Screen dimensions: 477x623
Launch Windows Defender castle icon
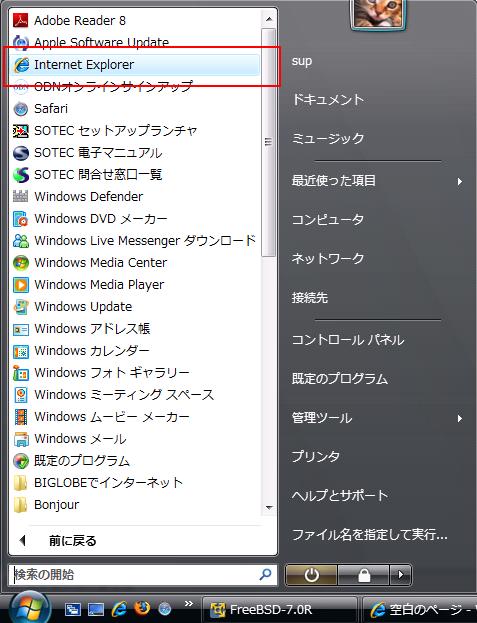(x=20, y=196)
